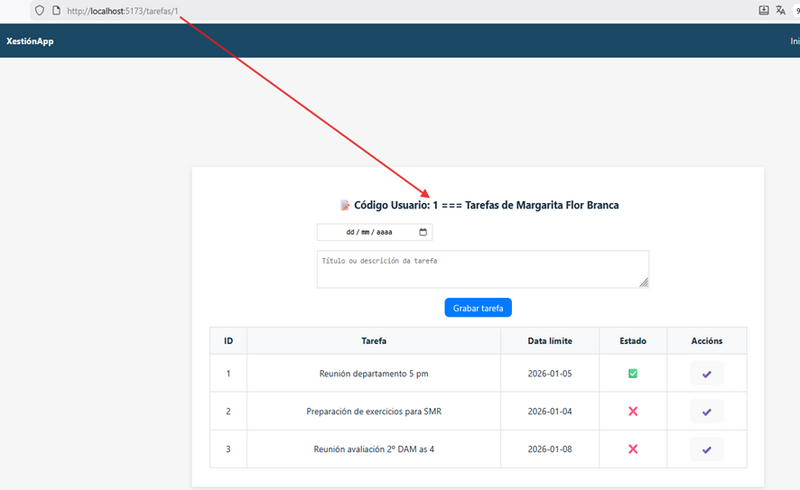Screen dimensions: 800x490
Task: Open the calendar picker in the date field
Action: [423, 232]
